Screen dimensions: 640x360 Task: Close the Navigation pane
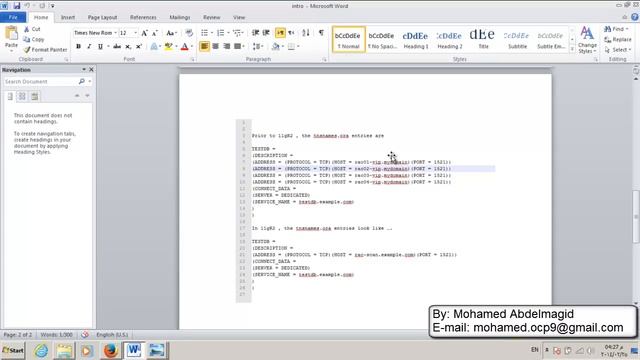[91, 70]
